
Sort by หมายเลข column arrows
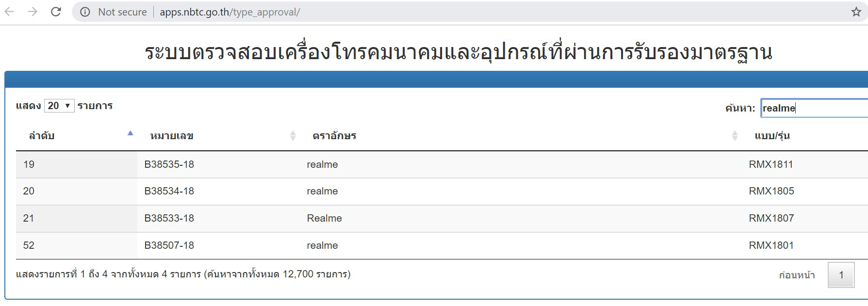[x=293, y=136]
